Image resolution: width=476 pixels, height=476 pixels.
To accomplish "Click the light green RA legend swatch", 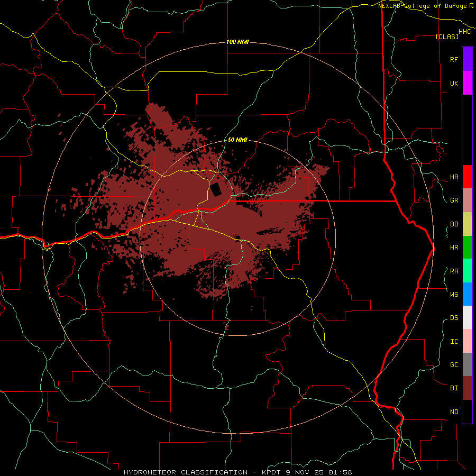I will pyautogui.click(x=467, y=271).
